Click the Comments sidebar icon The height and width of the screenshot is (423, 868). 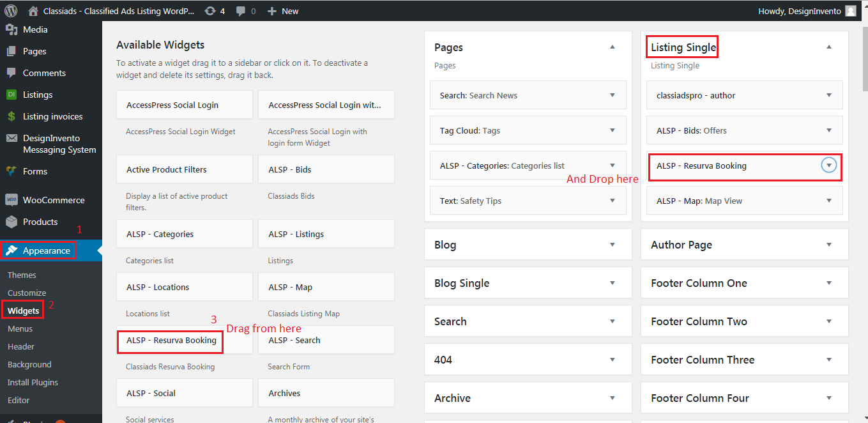click(x=11, y=73)
